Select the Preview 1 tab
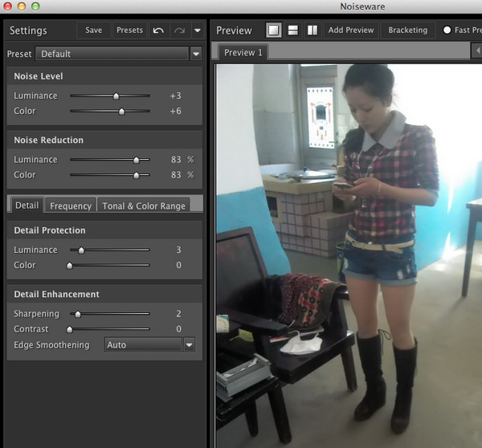The height and width of the screenshot is (448, 482). click(x=243, y=52)
